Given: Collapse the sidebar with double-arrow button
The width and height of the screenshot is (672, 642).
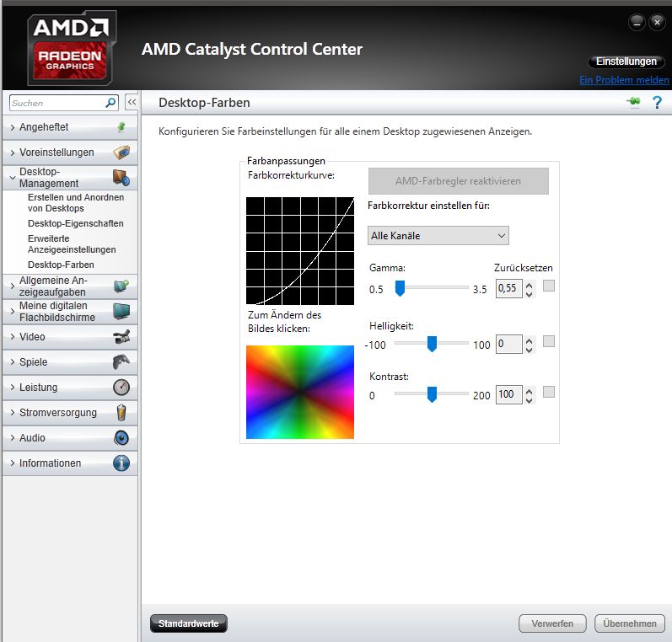Looking at the screenshot, I should coord(132,102).
